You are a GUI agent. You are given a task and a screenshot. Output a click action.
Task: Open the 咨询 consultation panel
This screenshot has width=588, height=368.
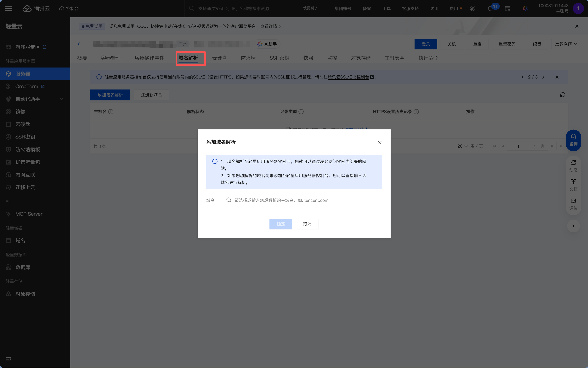pyautogui.click(x=573, y=140)
